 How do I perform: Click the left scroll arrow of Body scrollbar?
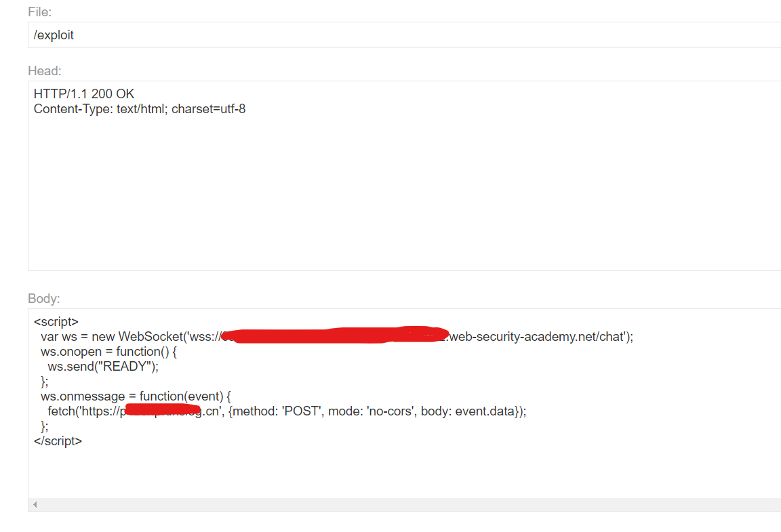(35, 505)
